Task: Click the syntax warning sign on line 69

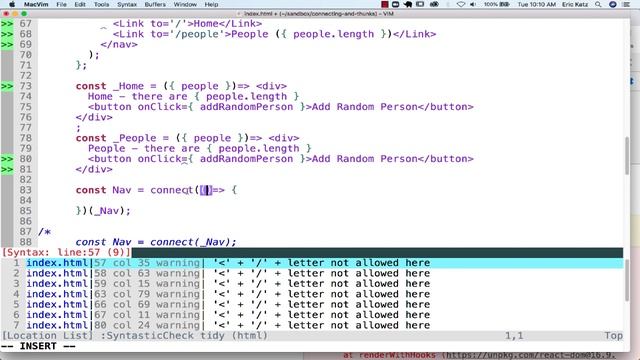Action: point(7,44)
